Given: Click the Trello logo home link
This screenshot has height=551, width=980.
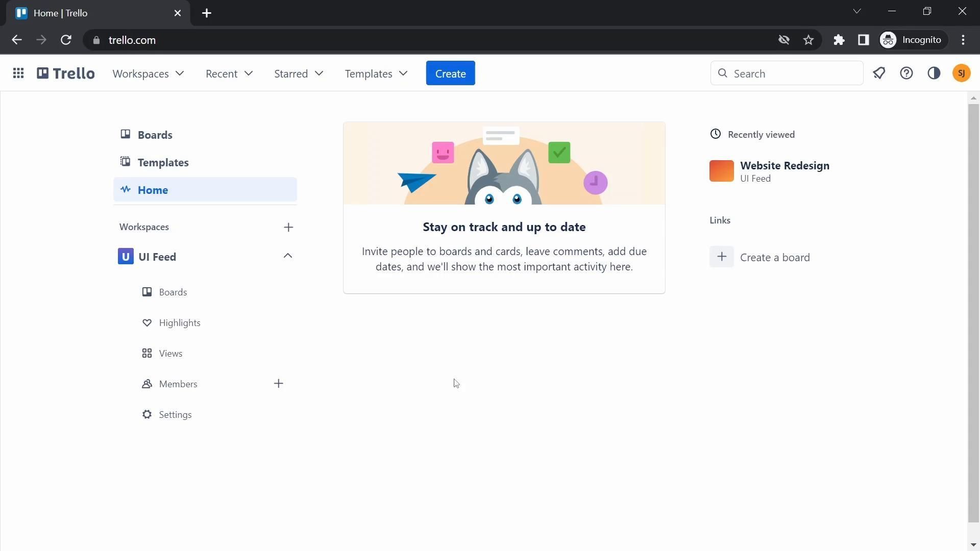Looking at the screenshot, I should coord(66,73).
